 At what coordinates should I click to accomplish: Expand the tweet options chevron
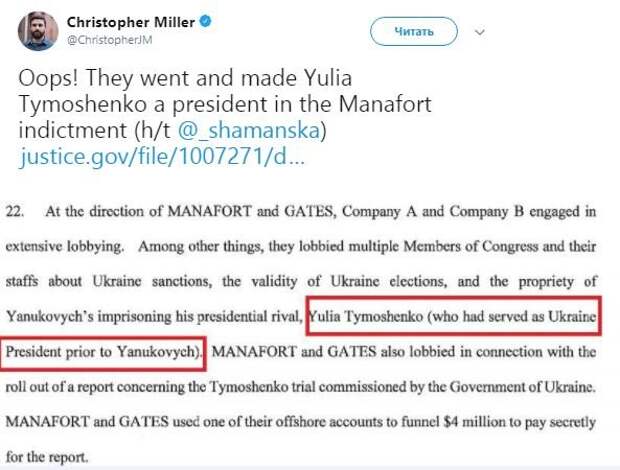480,32
